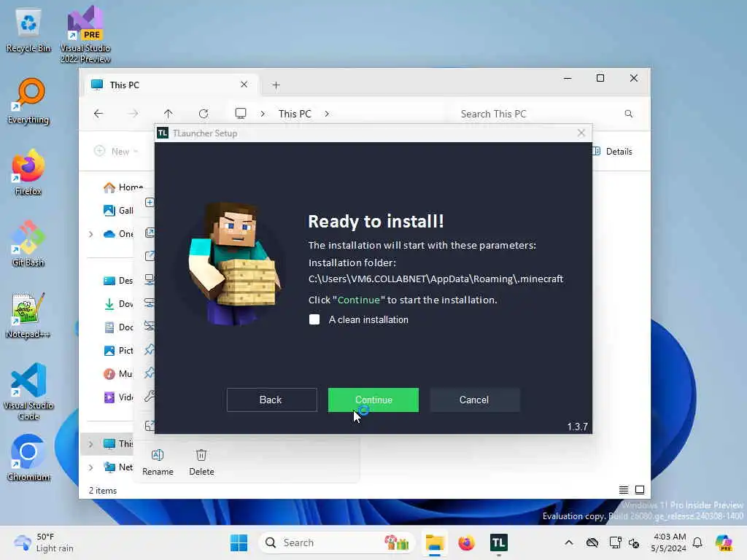Click the volume tray icon

(634, 542)
